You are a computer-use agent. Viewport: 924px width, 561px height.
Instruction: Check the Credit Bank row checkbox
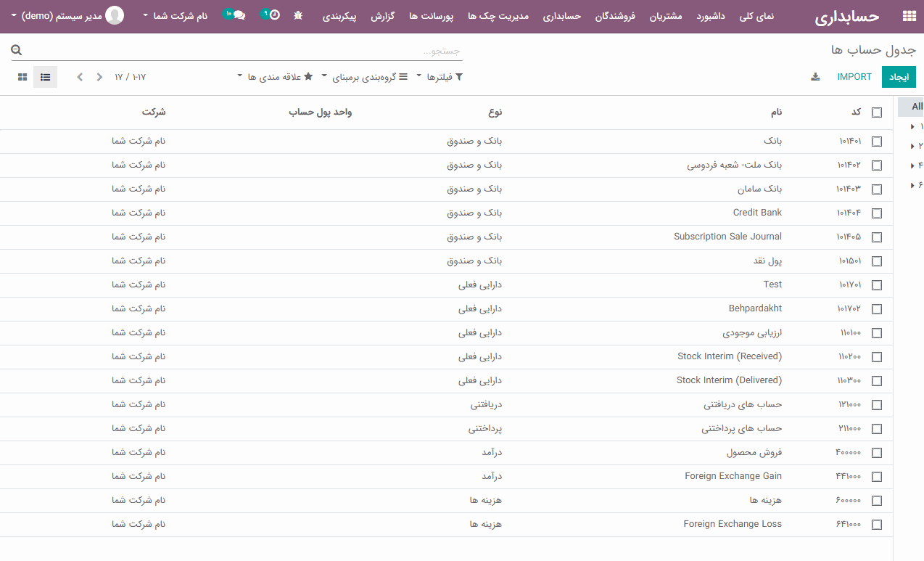877,213
